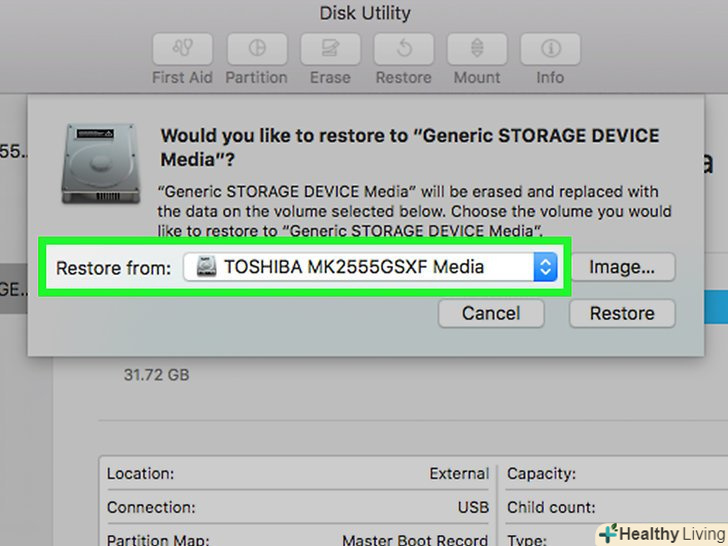This screenshot has width=728, height=546.
Task: Click the Healthy Living logo
Action: [x=660, y=533]
